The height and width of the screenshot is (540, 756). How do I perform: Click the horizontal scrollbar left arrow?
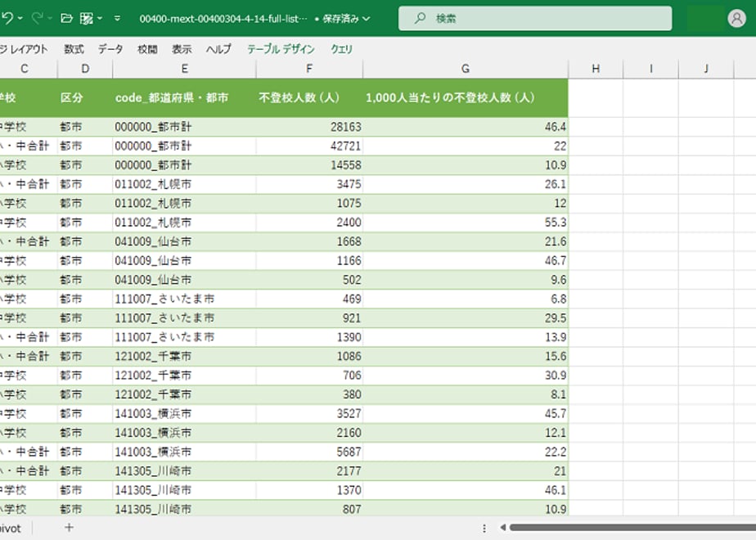pyautogui.click(x=503, y=528)
